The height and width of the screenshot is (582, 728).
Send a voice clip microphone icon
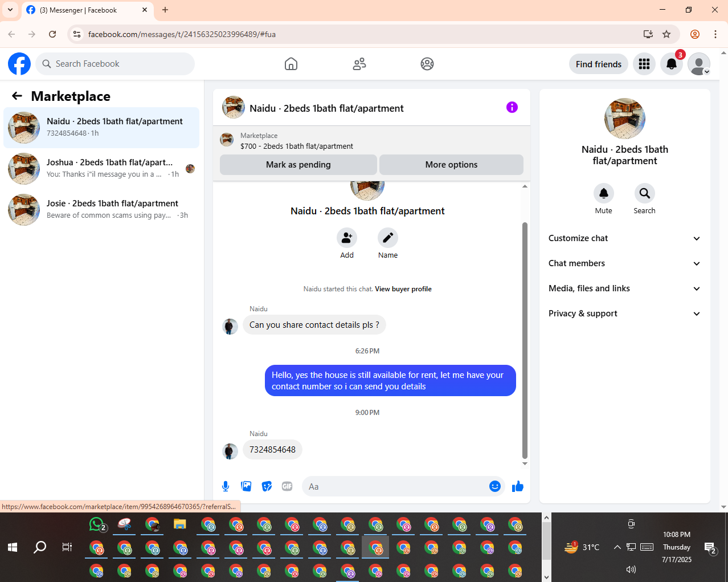226,486
